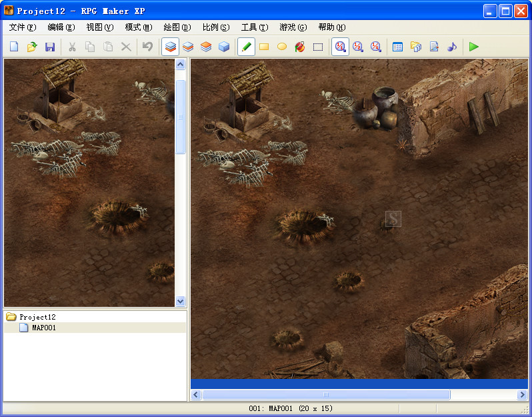Select Layer 3 editing mode
The height and width of the screenshot is (417, 532).
click(x=206, y=47)
